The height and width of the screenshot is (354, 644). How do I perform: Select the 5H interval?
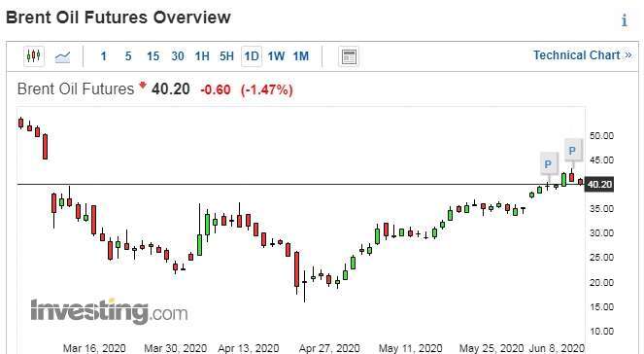pyautogui.click(x=226, y=56)
